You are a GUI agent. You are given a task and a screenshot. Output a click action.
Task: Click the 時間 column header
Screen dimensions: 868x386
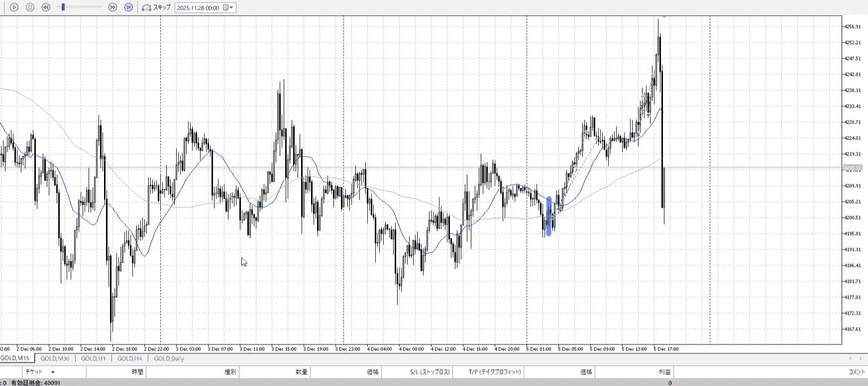coord(137,372)
